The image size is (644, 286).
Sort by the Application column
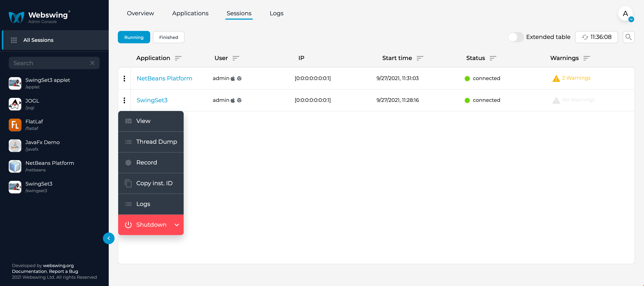pyautogui.click(x=178, y=58)
